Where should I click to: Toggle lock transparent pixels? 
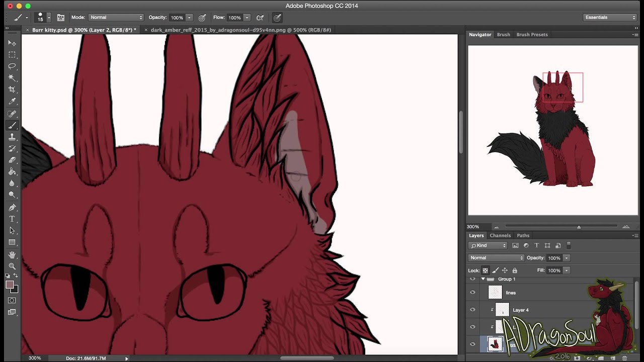pyautogui.click(x=485, y=270)
